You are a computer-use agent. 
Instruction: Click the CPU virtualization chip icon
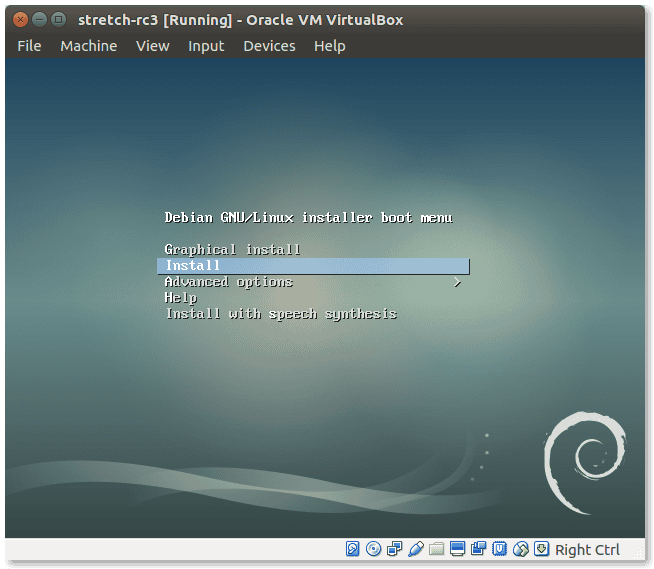(x=499, y=549)
